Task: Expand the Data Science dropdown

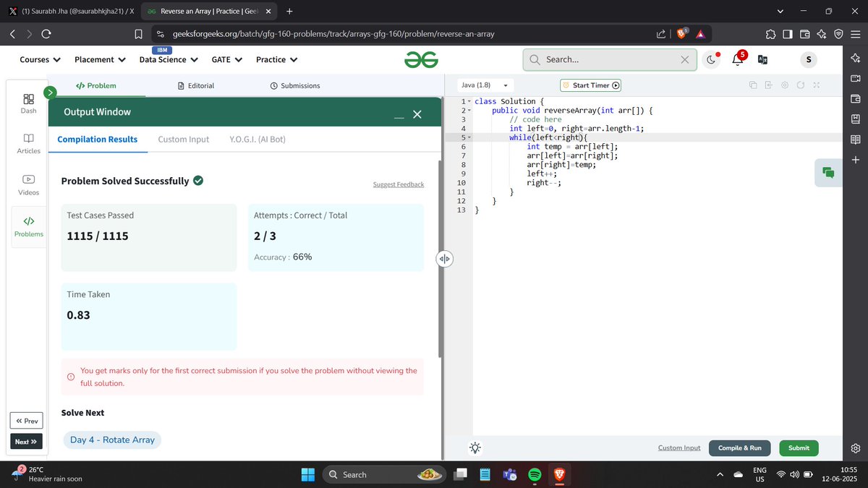Action: 169,59
